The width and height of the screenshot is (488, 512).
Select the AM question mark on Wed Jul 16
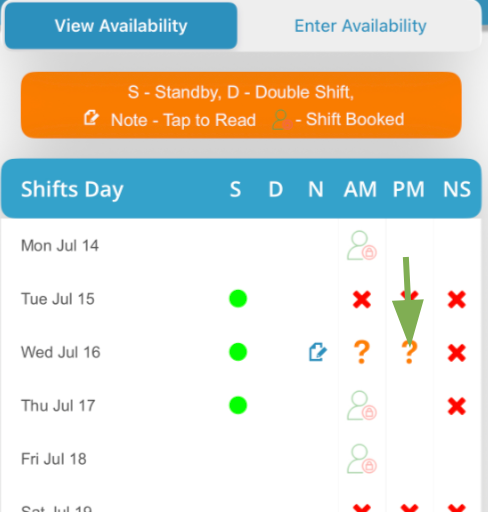(x=362, y=352)
